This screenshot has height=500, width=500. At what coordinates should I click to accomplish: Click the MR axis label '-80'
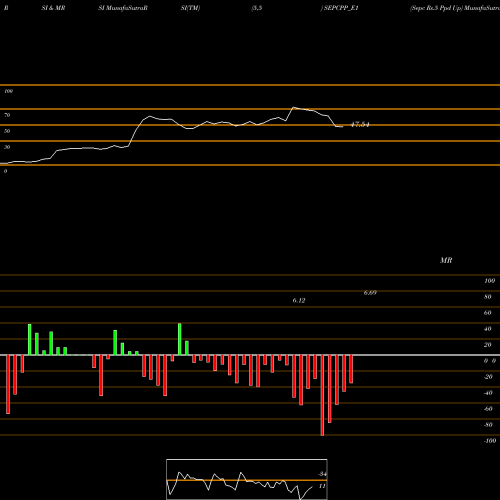488,425
